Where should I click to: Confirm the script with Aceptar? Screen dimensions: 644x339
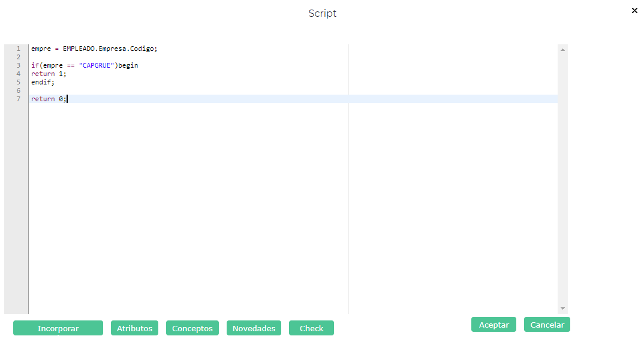click(493, 324)
